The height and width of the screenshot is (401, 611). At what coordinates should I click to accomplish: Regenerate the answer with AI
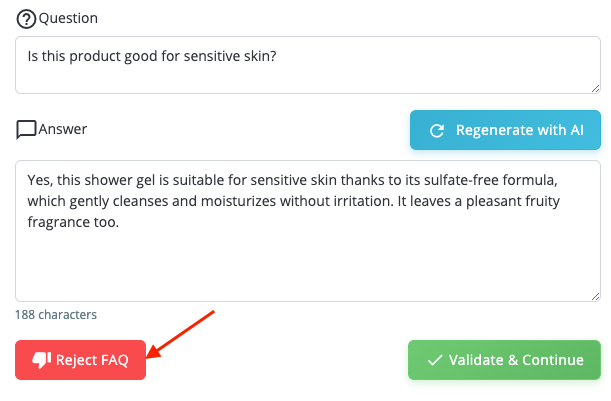pos(505,130)
